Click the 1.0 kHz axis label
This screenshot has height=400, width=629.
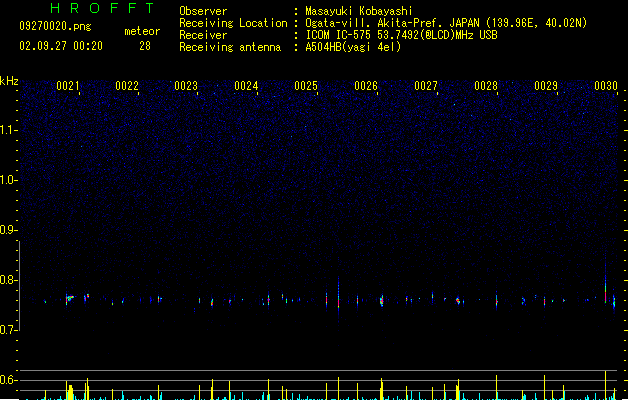9,180
